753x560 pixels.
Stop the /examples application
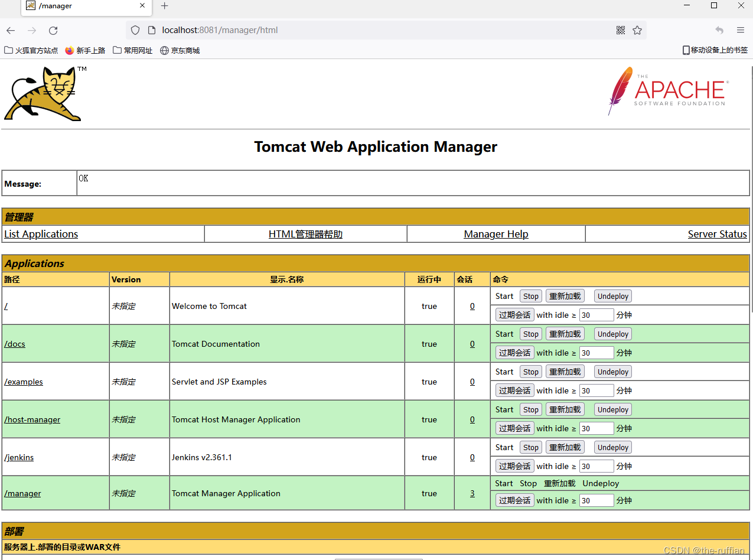coord(531,372)
